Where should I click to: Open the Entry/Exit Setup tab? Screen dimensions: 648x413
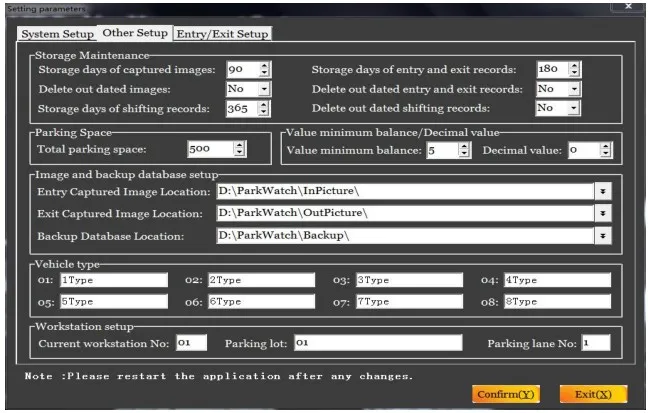[x=223, y=33]
